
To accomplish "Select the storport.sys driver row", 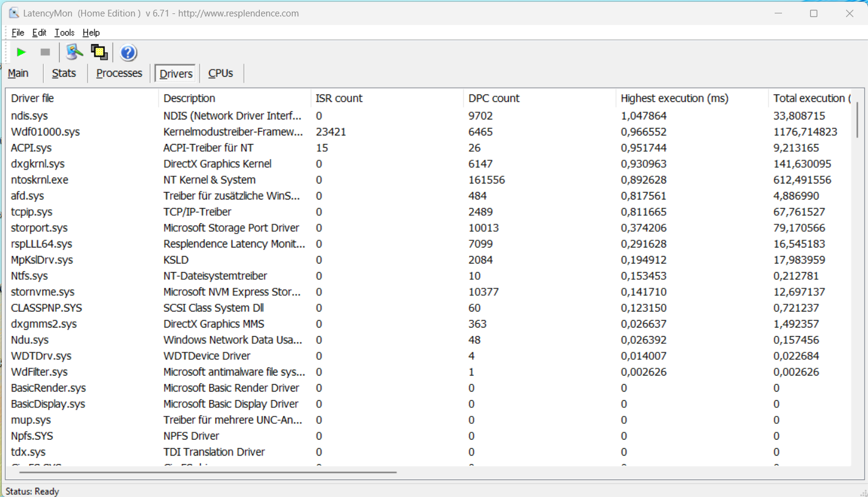I will (428, 228).
